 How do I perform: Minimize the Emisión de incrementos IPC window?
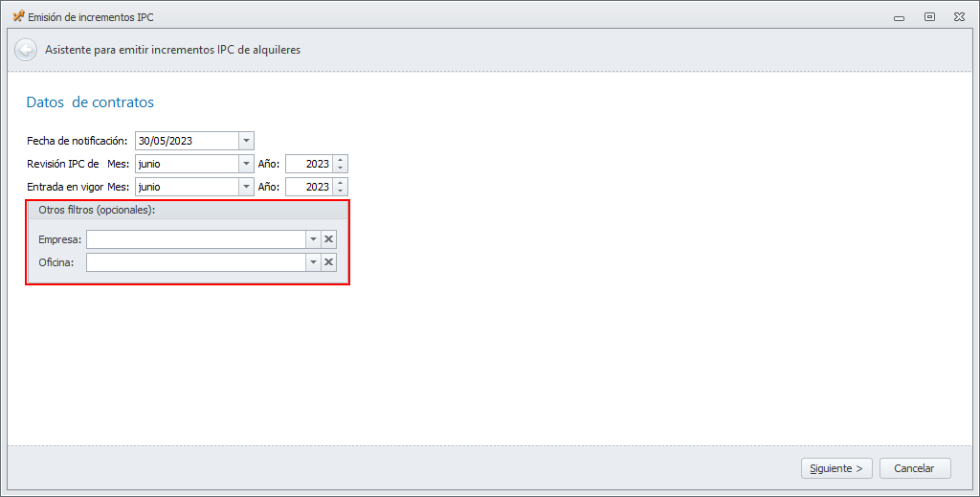pos(900,17)
